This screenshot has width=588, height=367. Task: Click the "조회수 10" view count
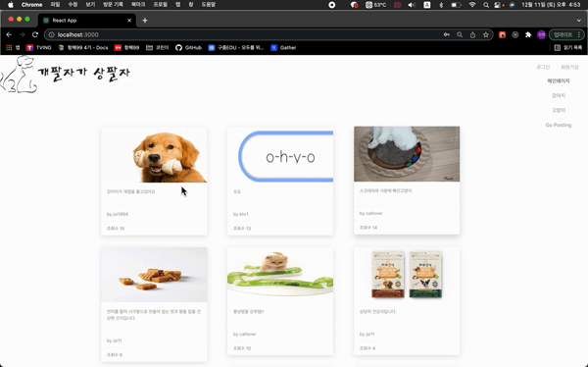[x=242, y=348]
